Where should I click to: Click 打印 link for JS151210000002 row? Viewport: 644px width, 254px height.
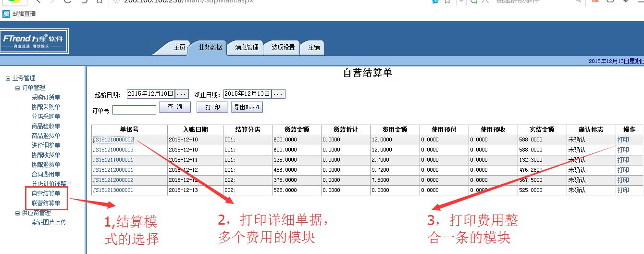tap(623, 140)
